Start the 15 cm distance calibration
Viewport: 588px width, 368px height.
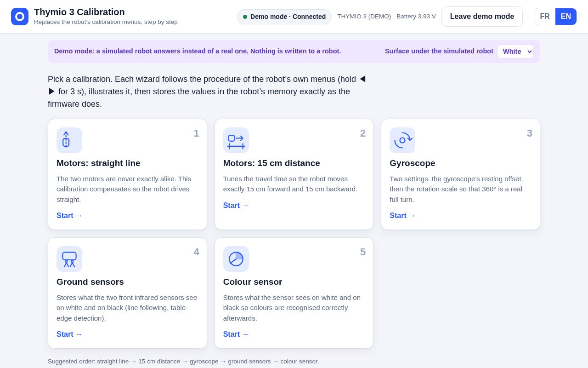click(236, 206)
